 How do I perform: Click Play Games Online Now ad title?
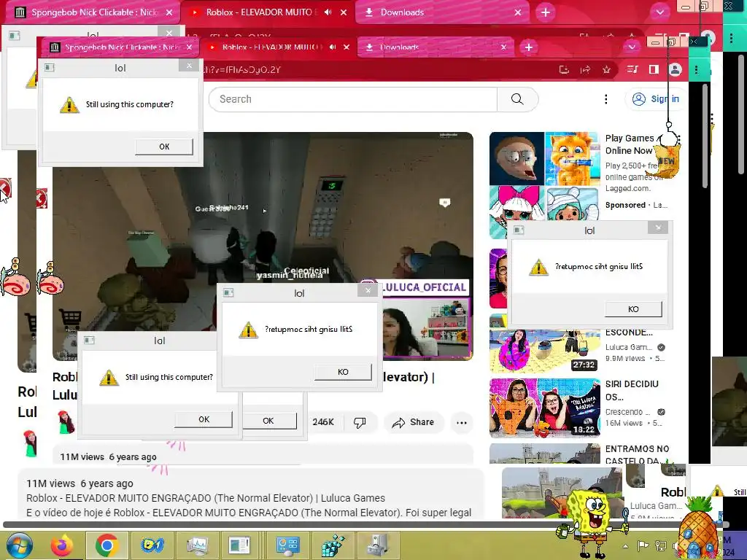pos(630,144)
